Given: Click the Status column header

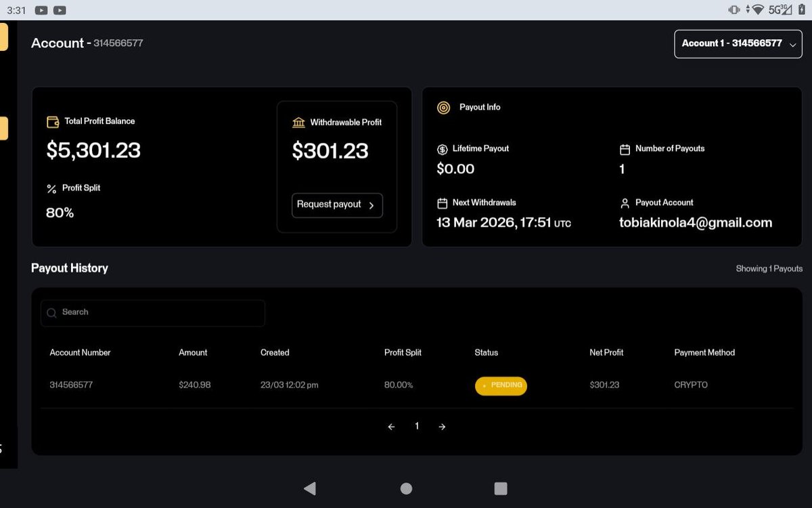Looking at the screenshot, I should tap(487, 353).
